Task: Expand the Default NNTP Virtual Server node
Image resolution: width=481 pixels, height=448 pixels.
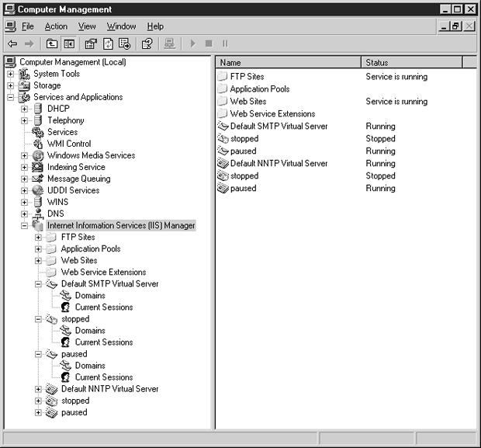Action: 39,389
